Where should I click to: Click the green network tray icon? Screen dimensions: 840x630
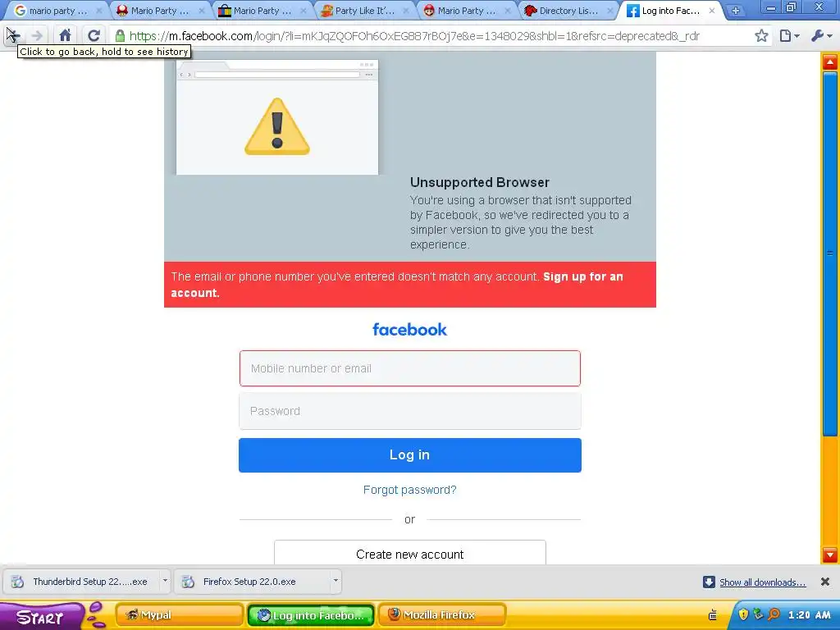759,614
